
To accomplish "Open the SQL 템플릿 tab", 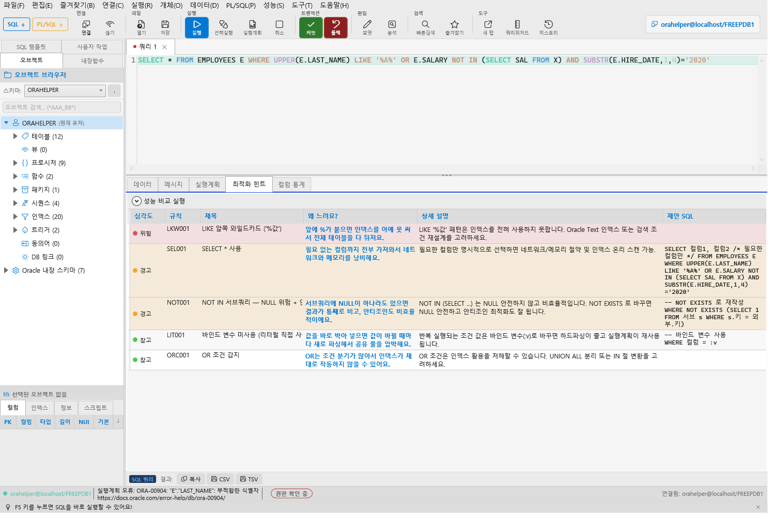I will coord(31,46).
